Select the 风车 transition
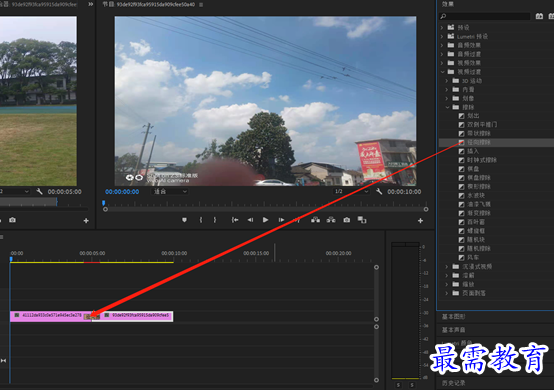This screenshot has width=554, height=390. pos(473,258)
